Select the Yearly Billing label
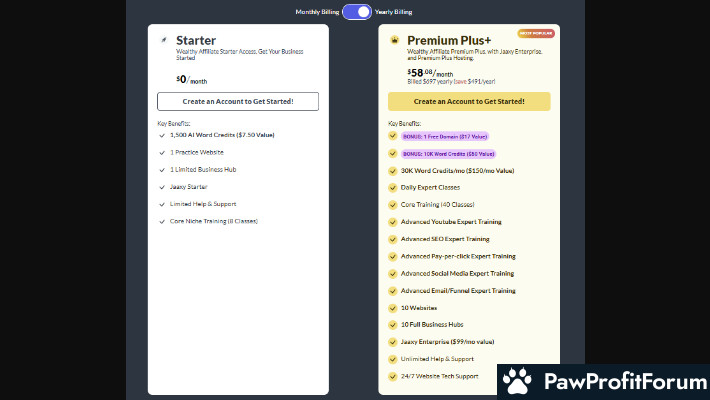Image resolution: width=710 pixels, height=400 pixels. coord(393,12)
